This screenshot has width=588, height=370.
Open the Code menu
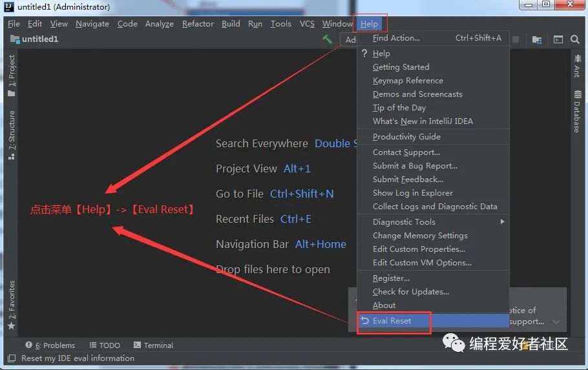pos(127,24)
